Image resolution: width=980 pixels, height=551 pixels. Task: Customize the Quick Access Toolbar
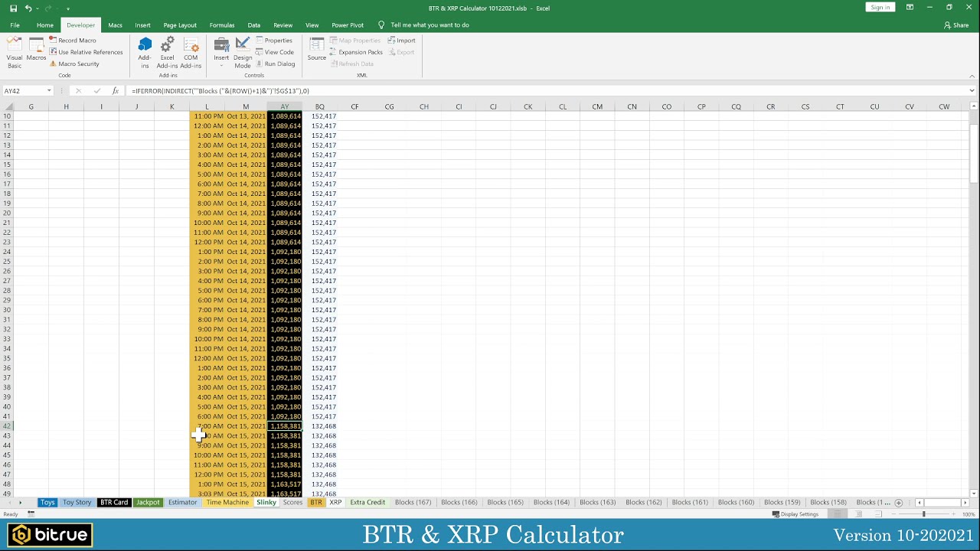click(x=68, y=8)
